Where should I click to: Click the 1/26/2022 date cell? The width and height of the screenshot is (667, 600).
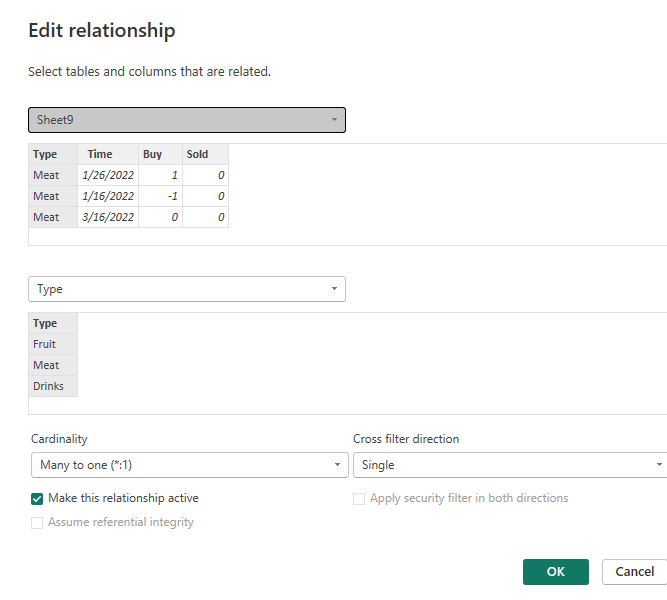[x=108, y=175]
